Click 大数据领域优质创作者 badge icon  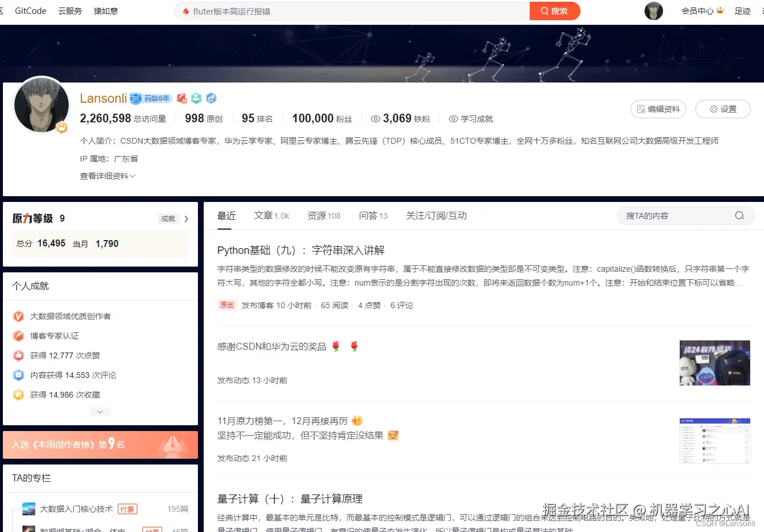pyautogui.click(x=18, y=316)
